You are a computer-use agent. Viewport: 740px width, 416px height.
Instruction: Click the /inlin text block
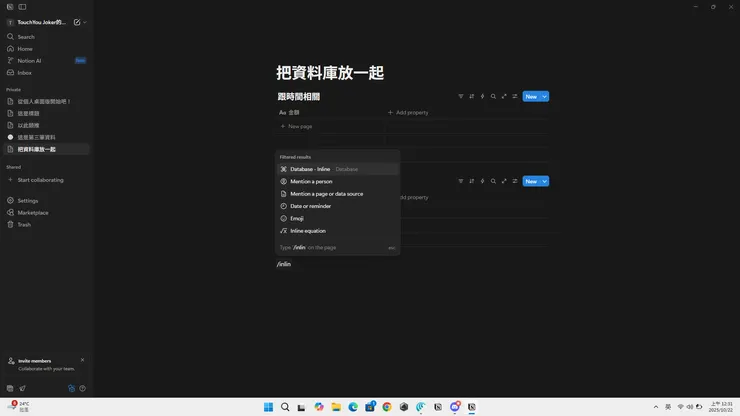284,264
